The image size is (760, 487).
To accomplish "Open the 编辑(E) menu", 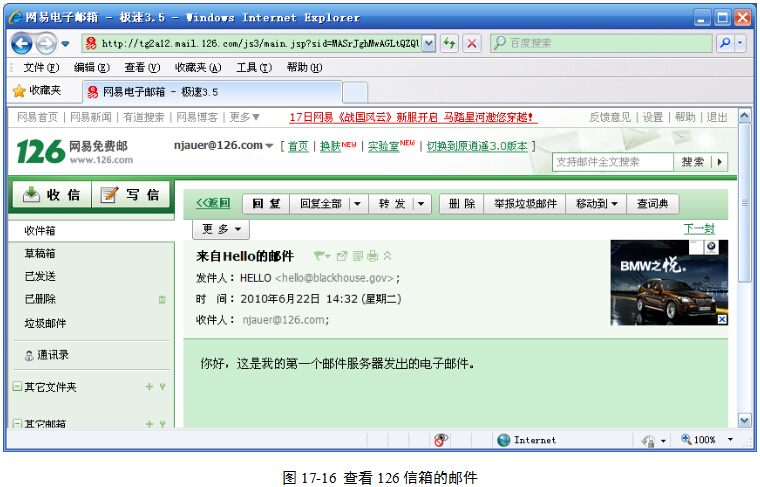I will pos(92,67).
